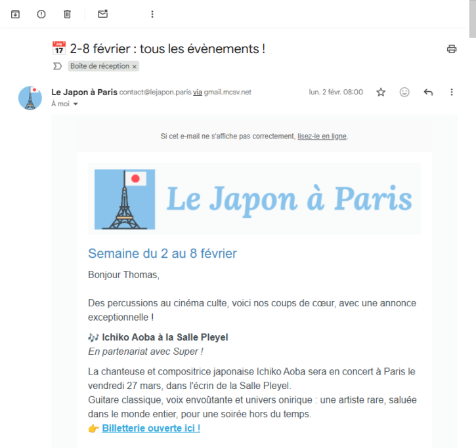
Task: Open Le Japon à Paris sender avatar
Action: click(30, 98)
